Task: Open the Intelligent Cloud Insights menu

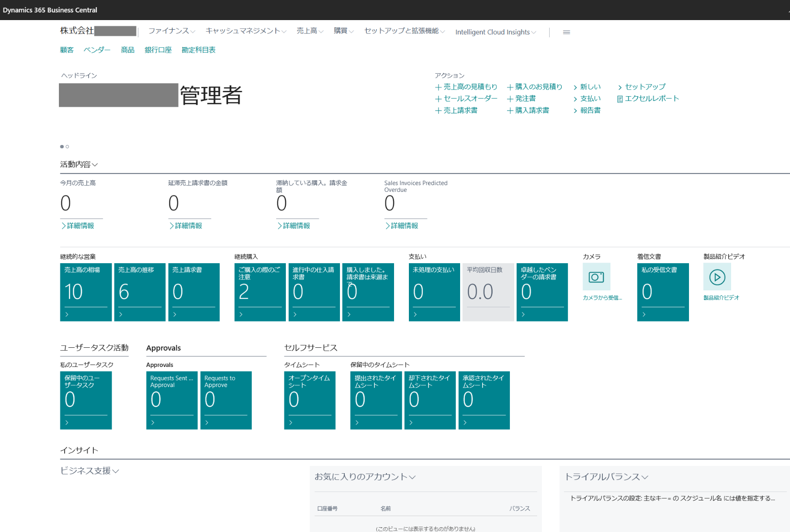Action: pyautogui.click(x=496, y=32)
